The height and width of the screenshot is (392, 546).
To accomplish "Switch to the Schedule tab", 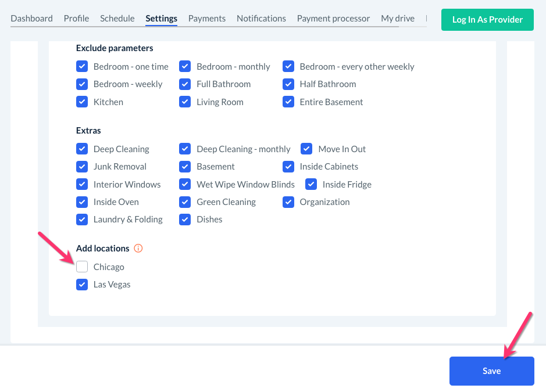I will click(x=117, y=19).
